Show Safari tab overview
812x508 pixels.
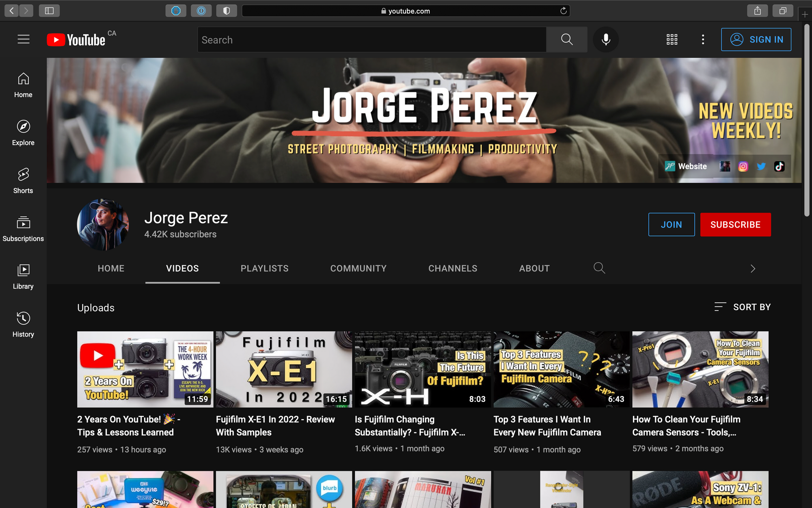pyautogui.click(x=783, y=11)
